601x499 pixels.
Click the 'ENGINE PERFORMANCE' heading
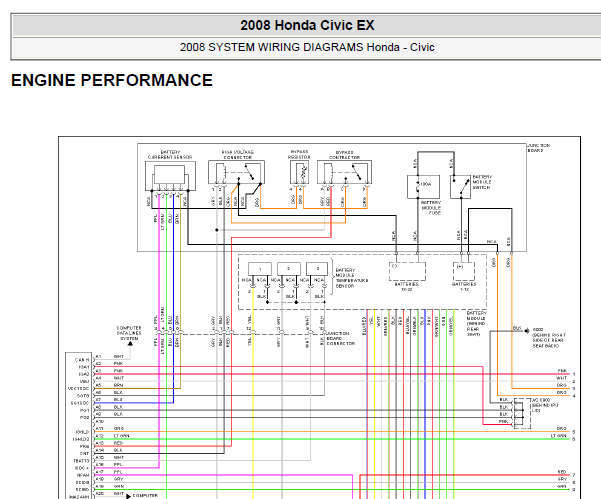[112, 80]
